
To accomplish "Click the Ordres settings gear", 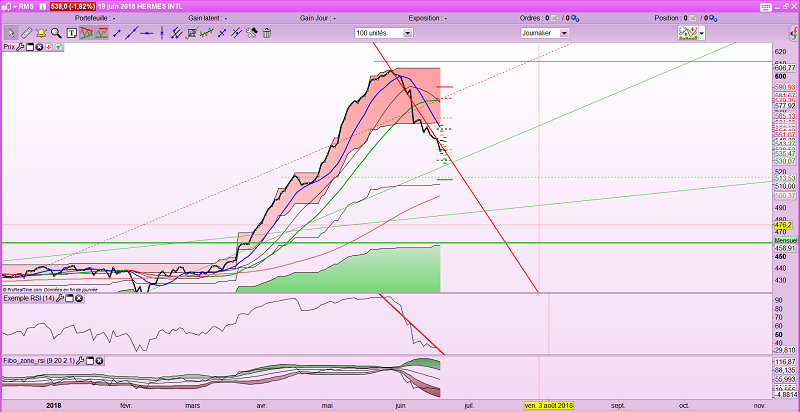I will (x=573, y=18).
